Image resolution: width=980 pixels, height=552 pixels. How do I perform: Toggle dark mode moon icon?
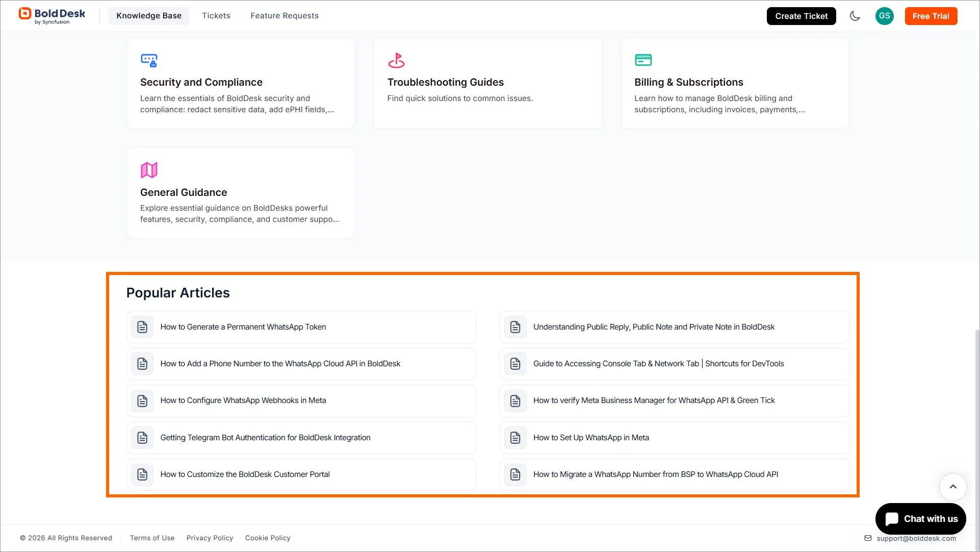coord(855,16)
